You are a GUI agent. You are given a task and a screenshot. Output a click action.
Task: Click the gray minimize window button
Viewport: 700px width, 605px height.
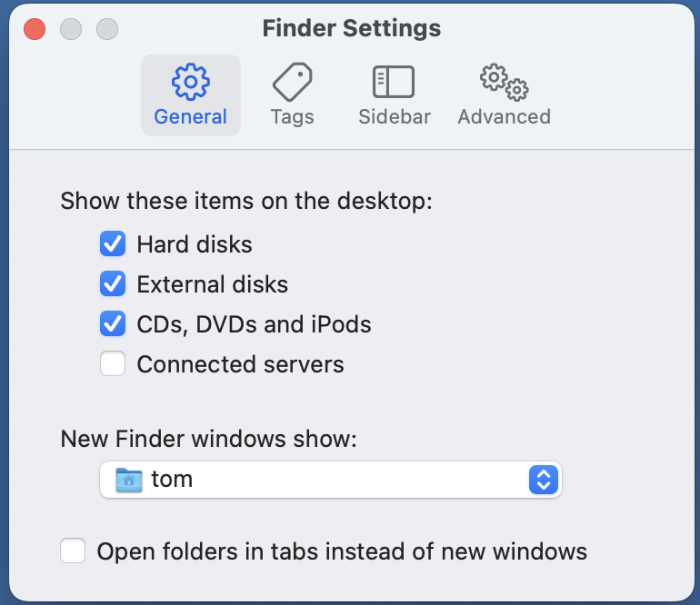tap(71, 29)
